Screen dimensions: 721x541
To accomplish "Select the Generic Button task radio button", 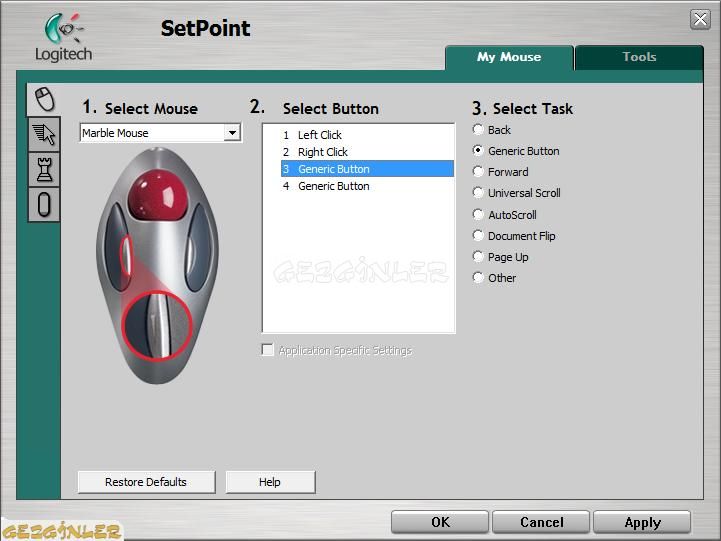I will tap(478, 150).
